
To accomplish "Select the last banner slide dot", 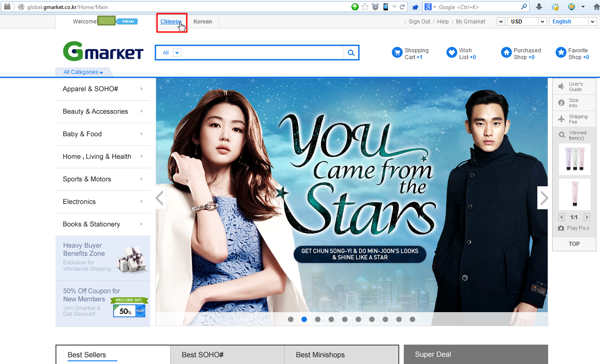I will pyautogui.click(x=412, y=319).
